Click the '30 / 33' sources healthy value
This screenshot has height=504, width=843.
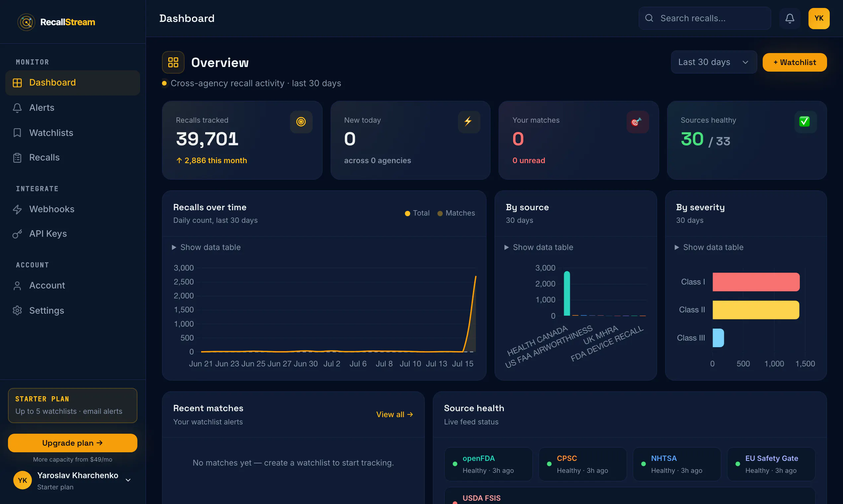[705, 139]
